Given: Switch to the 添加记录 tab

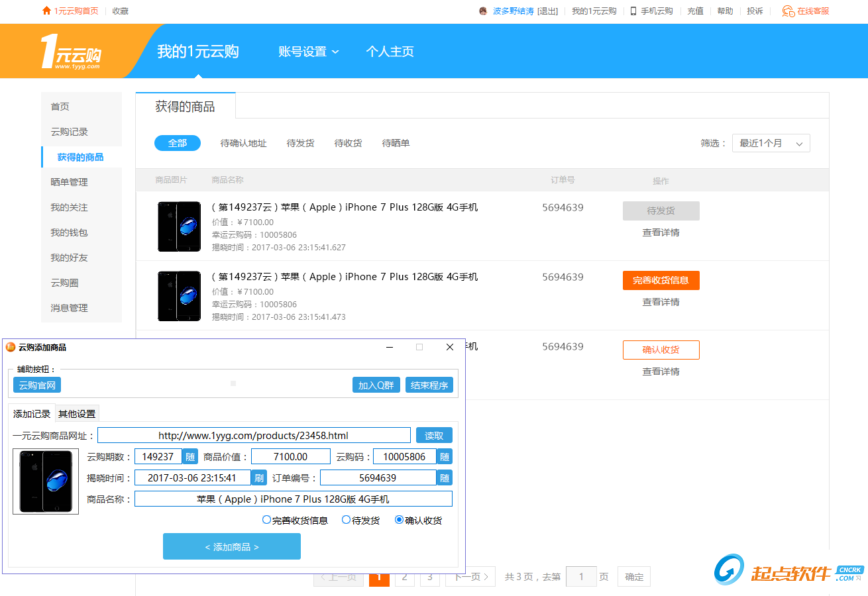Looking at the screenshot, I should [x=32, y=414].
